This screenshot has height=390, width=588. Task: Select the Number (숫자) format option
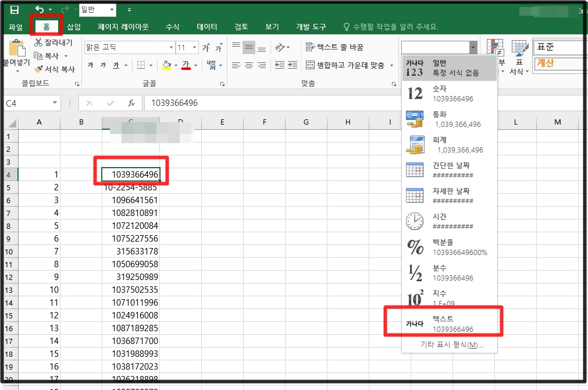click(x=449, y=94)
